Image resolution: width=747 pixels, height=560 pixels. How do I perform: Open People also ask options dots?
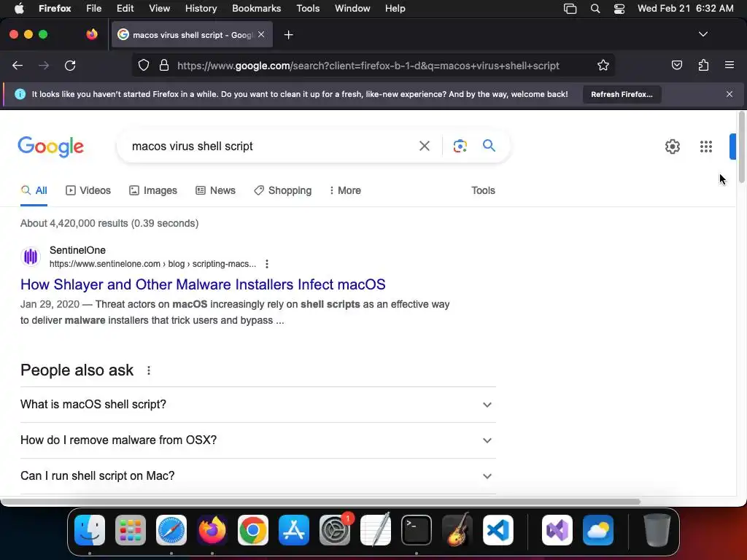[x=149, y=370]
